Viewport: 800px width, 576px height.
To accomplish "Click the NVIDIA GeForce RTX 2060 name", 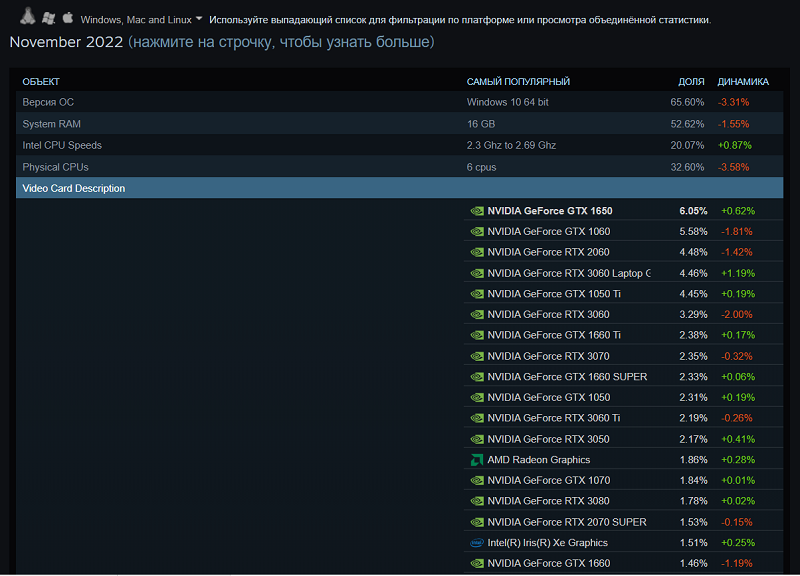I will [x=548, y=252].
